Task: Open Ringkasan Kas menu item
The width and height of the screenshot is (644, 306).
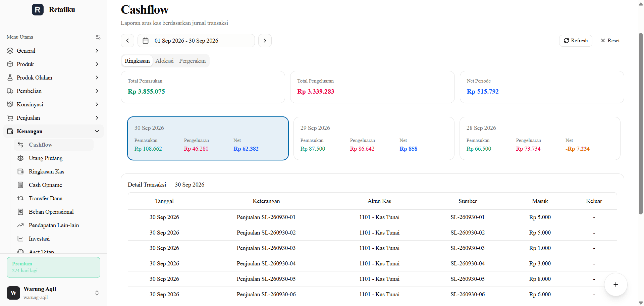Action: pos(54,171)
